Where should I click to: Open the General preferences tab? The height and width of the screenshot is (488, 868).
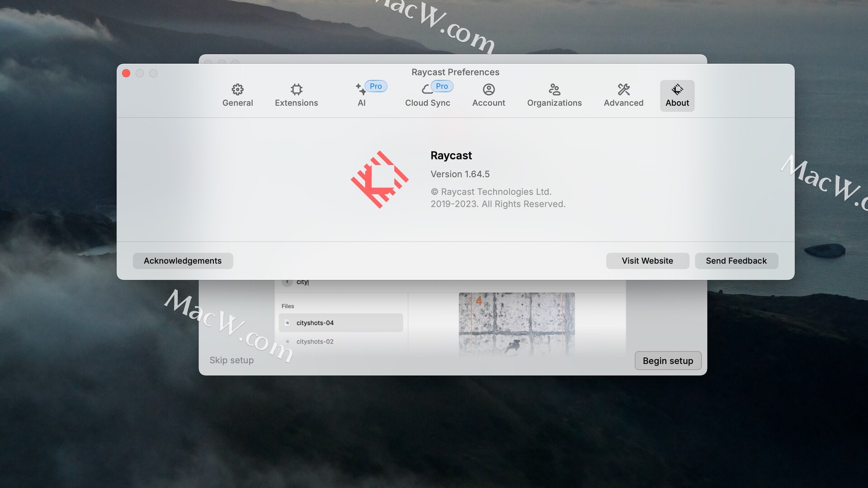coord(237,95)
